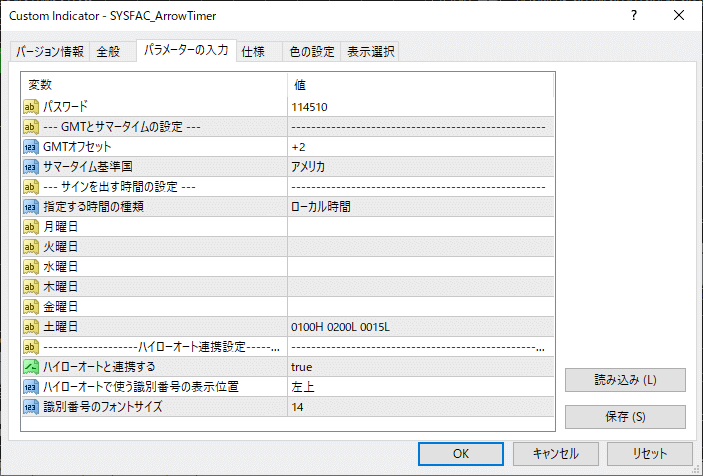The width and height of the screenshot is (703, 476).
Task: Open サマータイム基準国 value アメリカ
Action: pos(421,167)
